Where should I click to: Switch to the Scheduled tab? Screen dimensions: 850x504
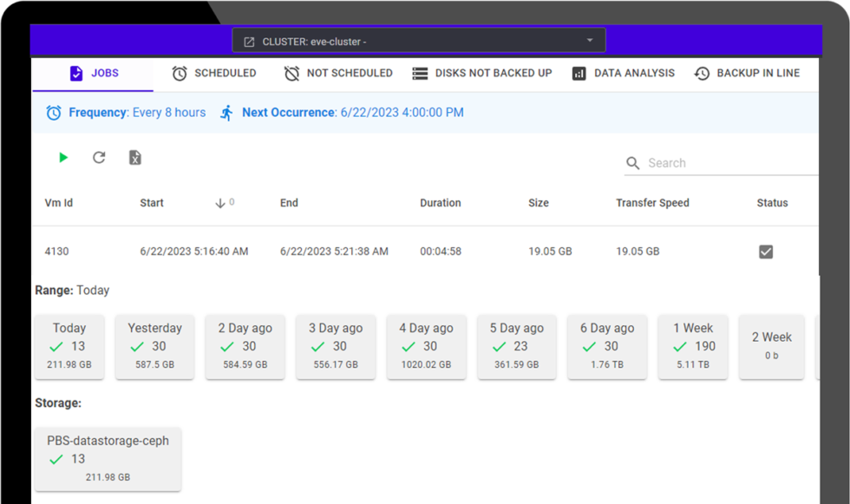coord(214,73)
